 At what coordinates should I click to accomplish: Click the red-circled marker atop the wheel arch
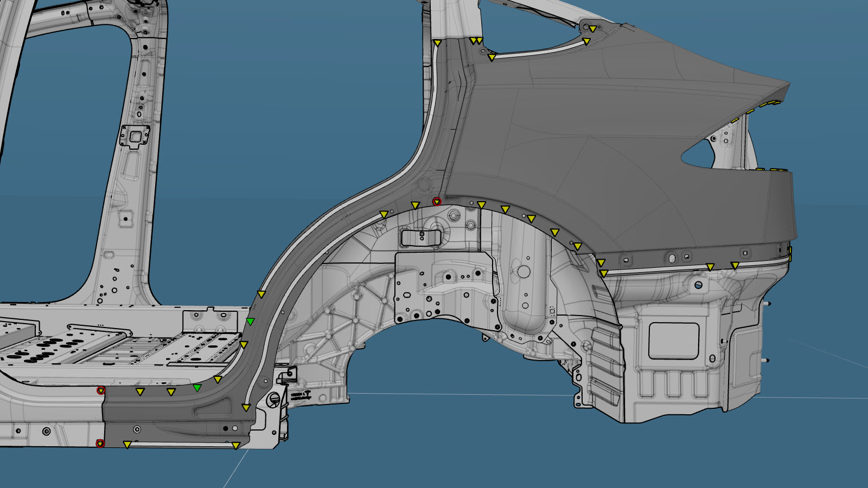click(x=437, y=202)
